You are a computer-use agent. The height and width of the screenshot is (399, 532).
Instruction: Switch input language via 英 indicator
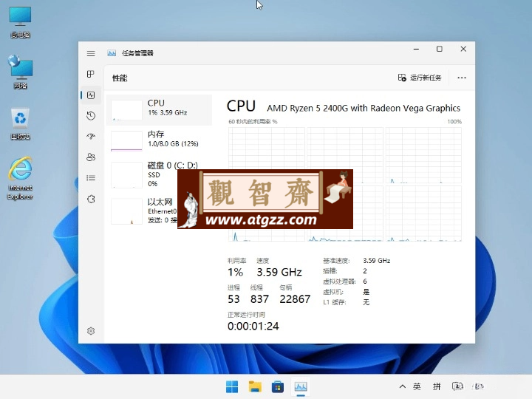pos(417,386)
